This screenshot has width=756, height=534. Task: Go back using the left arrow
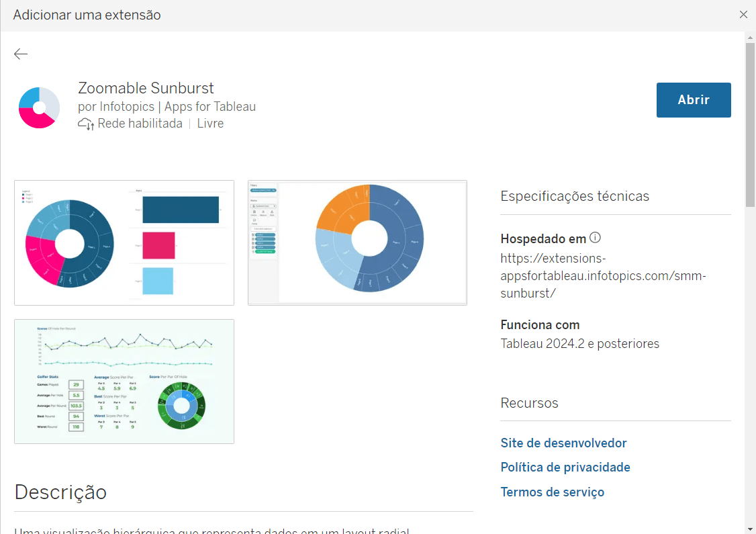tap(21, 54)
